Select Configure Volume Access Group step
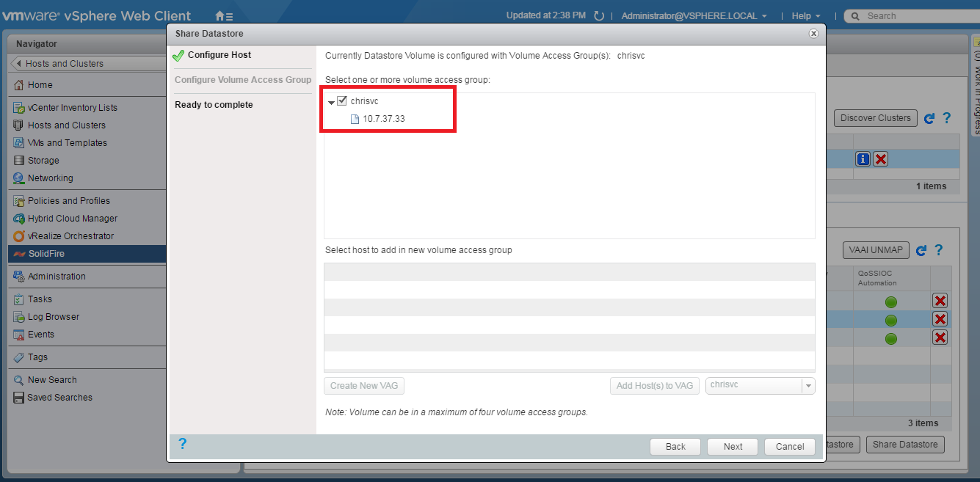Image resolution: width=980 pixels, height=482 pixels. pos(243,80)
